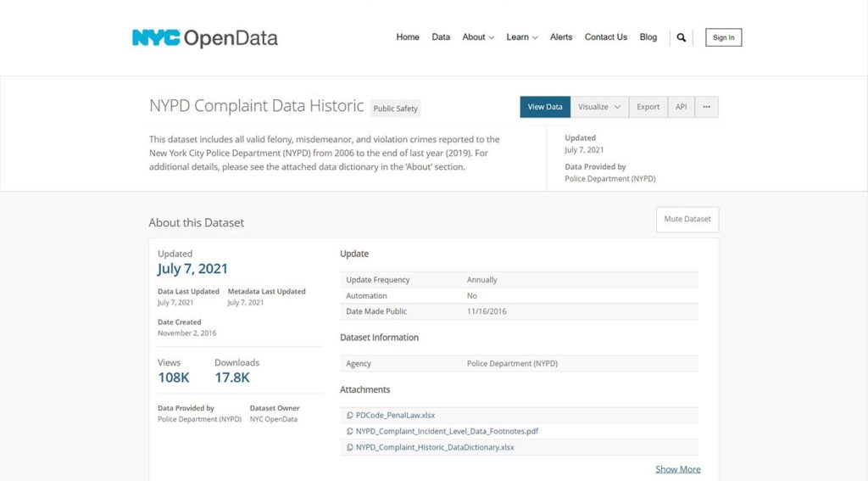Viewport: 868px width, 481px height.
Task: Click the Dataset Information heading
Action: 379,338
